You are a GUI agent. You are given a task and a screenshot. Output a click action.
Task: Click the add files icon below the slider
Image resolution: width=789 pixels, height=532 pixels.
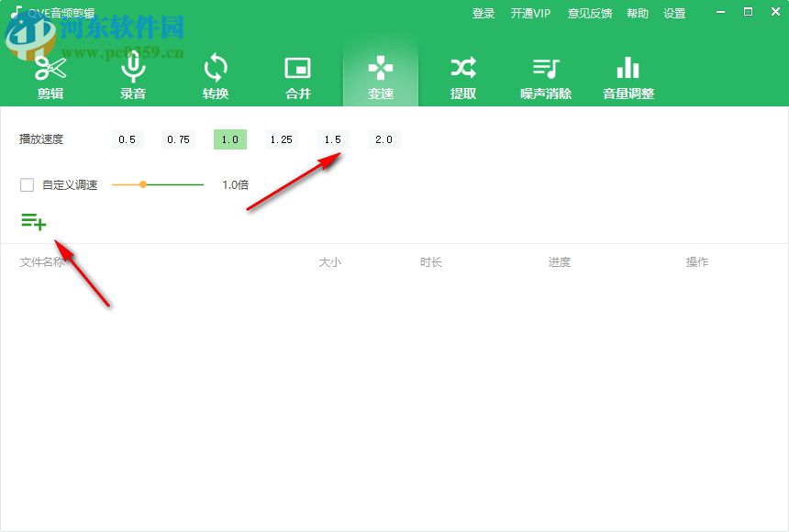[33, 221]
